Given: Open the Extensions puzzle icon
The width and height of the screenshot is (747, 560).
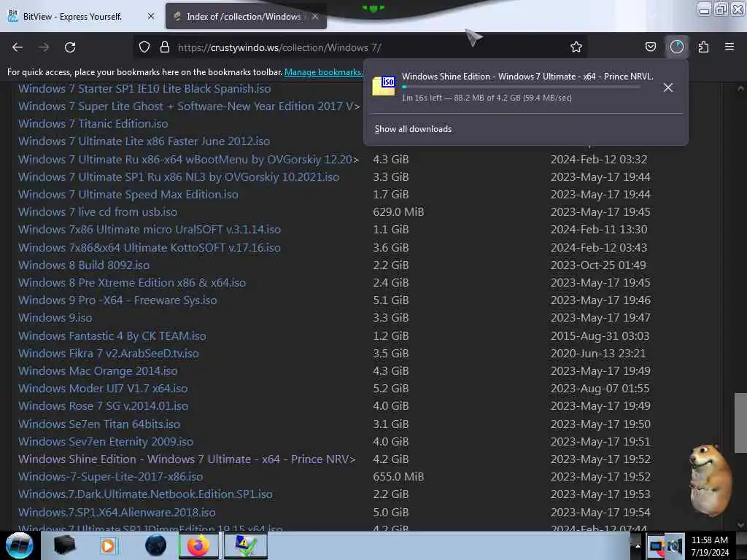Looking at the screenshot, I should (x=704, y=47).
